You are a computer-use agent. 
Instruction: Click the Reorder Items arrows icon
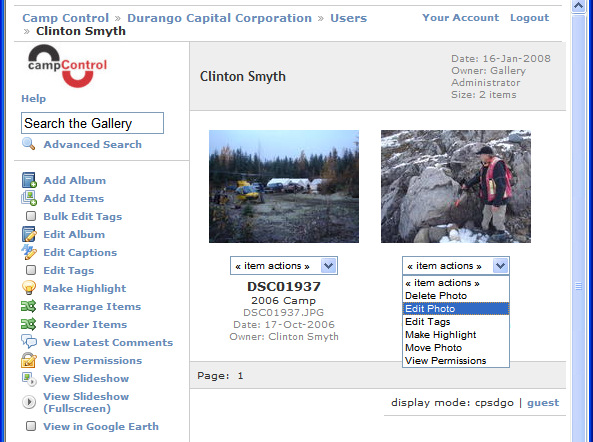(x=29, y=324)
